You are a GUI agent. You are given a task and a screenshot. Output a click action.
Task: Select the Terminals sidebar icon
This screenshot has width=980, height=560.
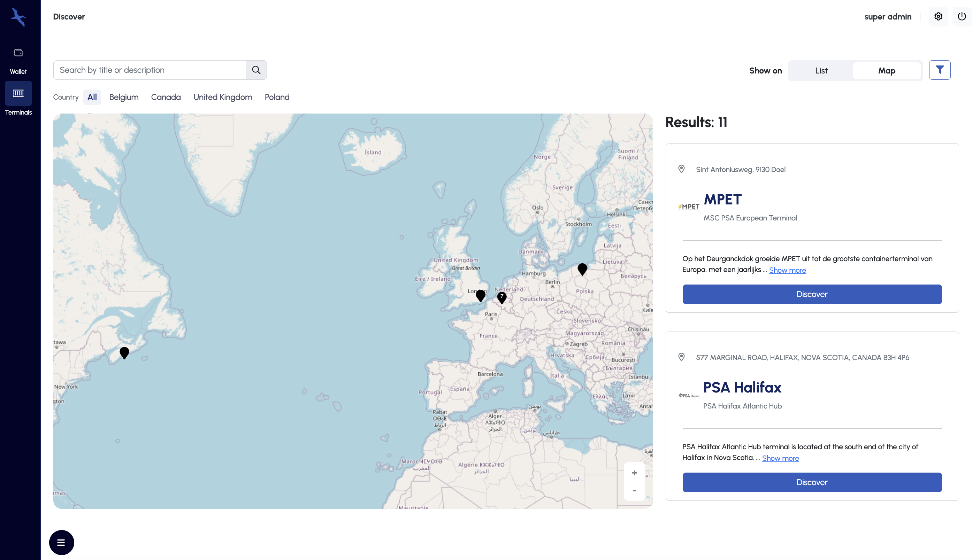(18, 93)
